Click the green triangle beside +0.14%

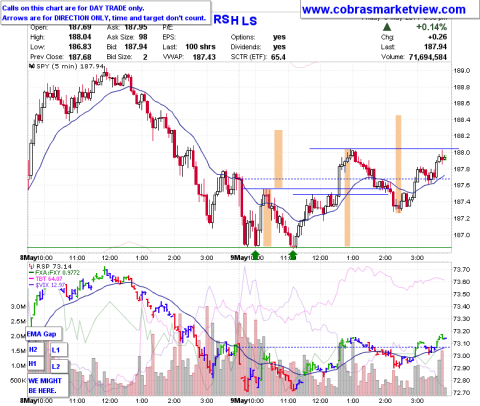387,27
